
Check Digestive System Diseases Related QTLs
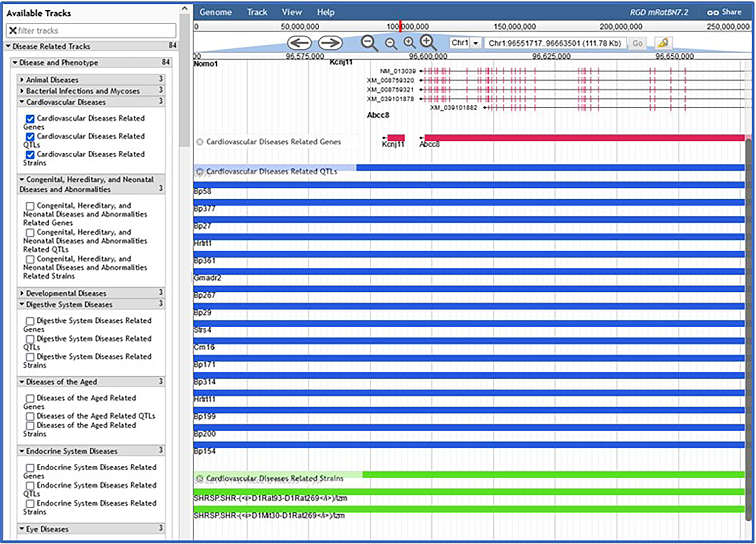30,339
